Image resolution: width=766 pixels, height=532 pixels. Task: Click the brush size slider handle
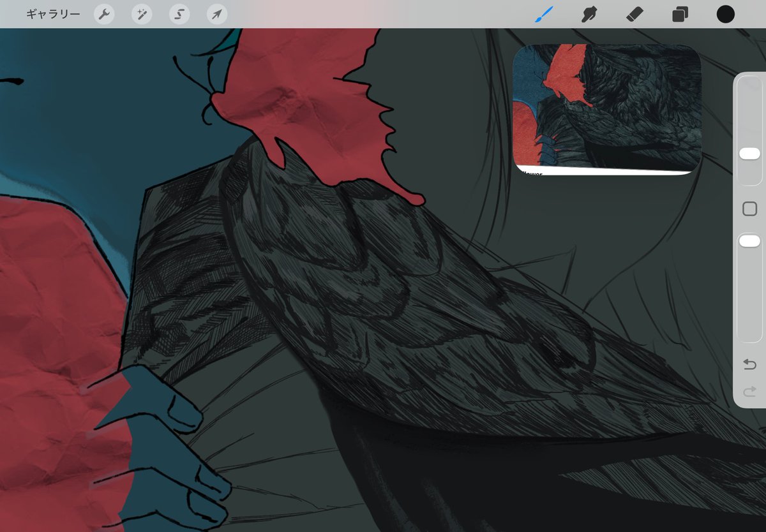point(749,154)
